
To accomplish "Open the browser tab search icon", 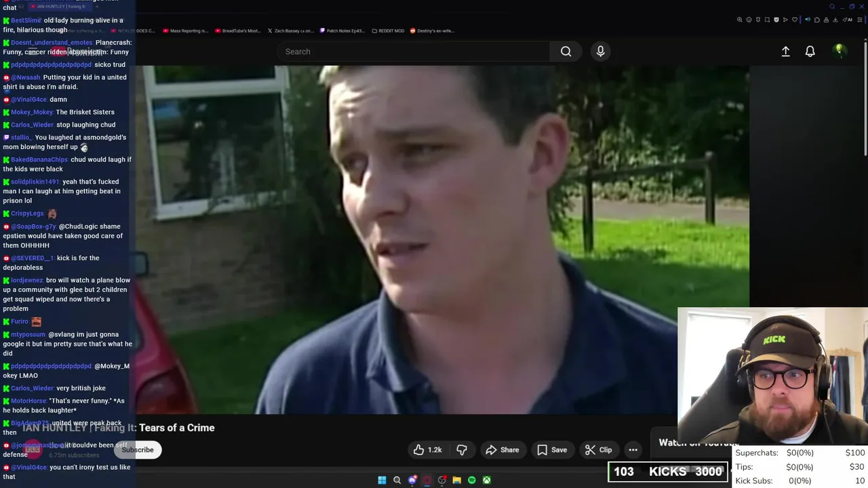I will 832,7.
